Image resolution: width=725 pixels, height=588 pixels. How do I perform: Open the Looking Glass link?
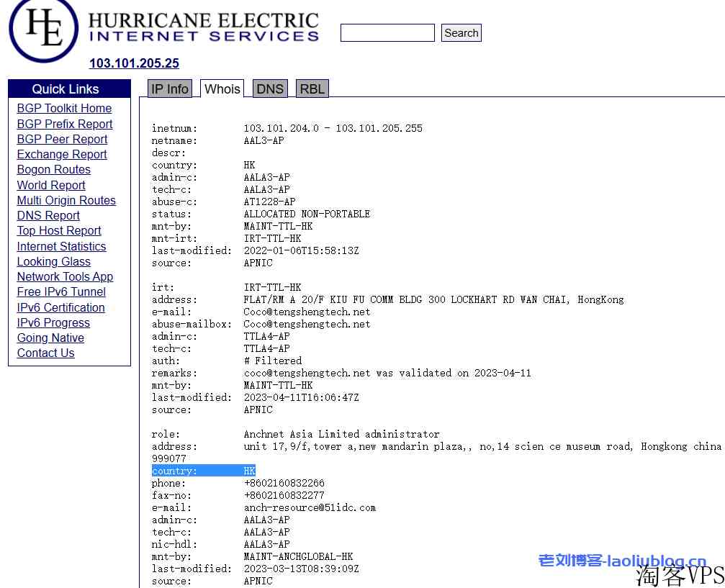pyautogui.click(x=53, y=262)
